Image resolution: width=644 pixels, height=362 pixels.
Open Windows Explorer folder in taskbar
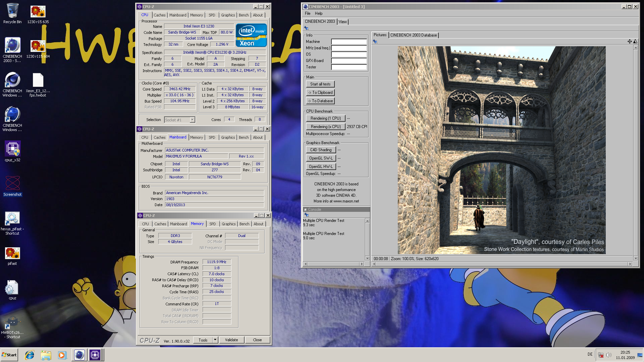point(46,355)
